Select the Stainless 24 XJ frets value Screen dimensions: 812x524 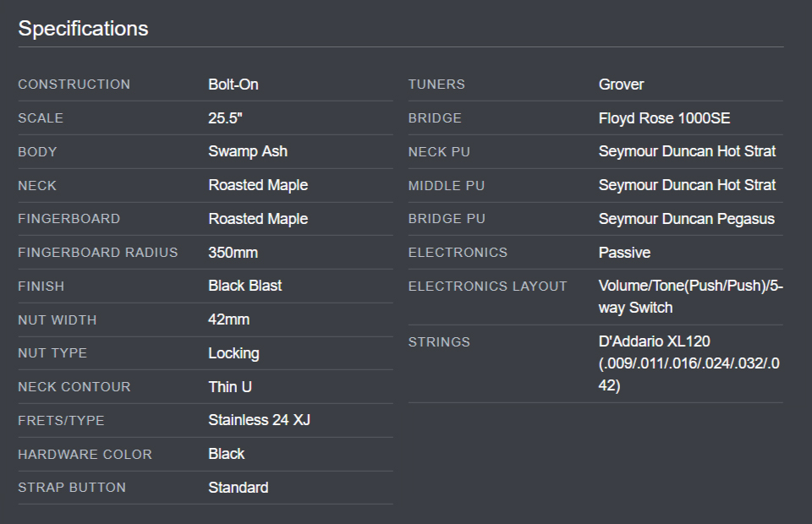[x=259, y=420]
